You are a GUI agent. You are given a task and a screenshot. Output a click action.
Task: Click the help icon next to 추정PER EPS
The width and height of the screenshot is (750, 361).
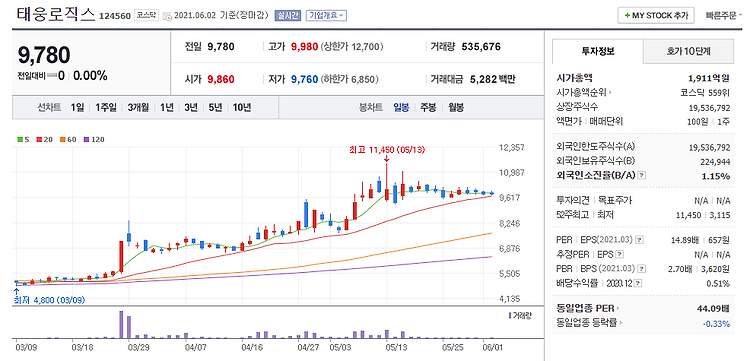pos(620,254)
